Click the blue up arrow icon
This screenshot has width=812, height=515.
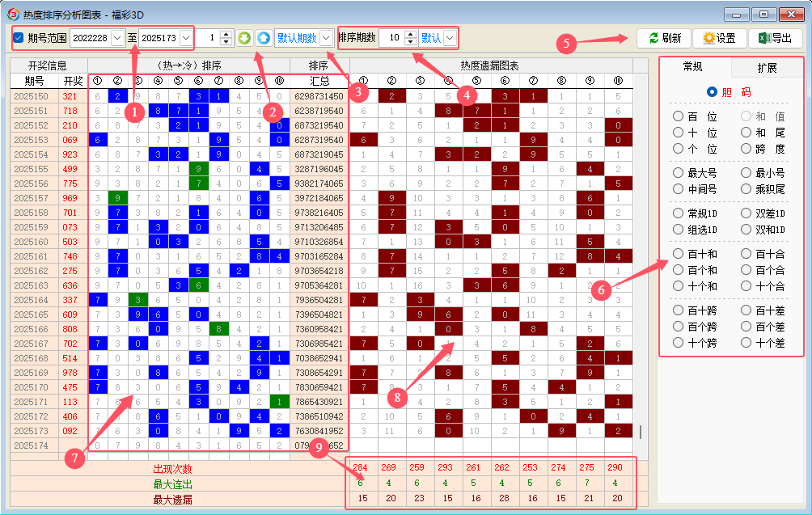pyautogui.click(x=263, y=38)
